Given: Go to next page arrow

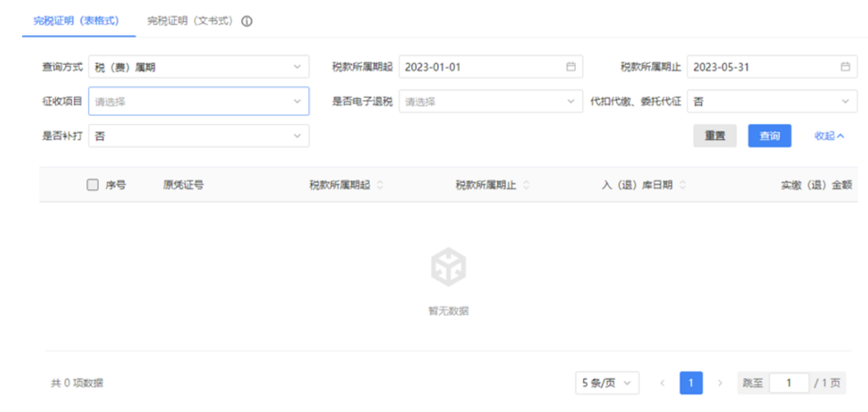Looking at the screenshot, I should tap(720, 383).
